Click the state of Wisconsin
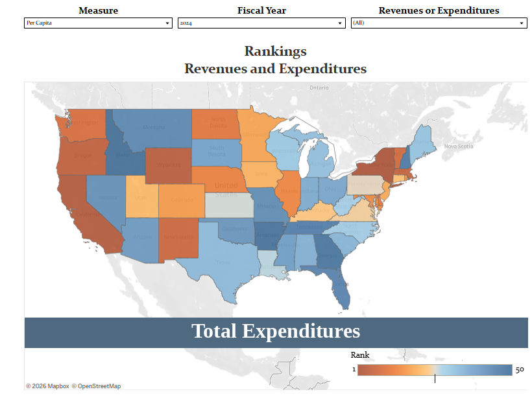 284,151
